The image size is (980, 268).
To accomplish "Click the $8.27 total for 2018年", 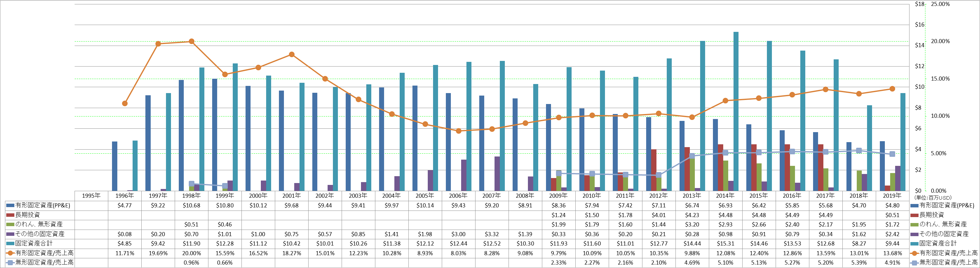I will pyautogui.click(x=859, y=244).
